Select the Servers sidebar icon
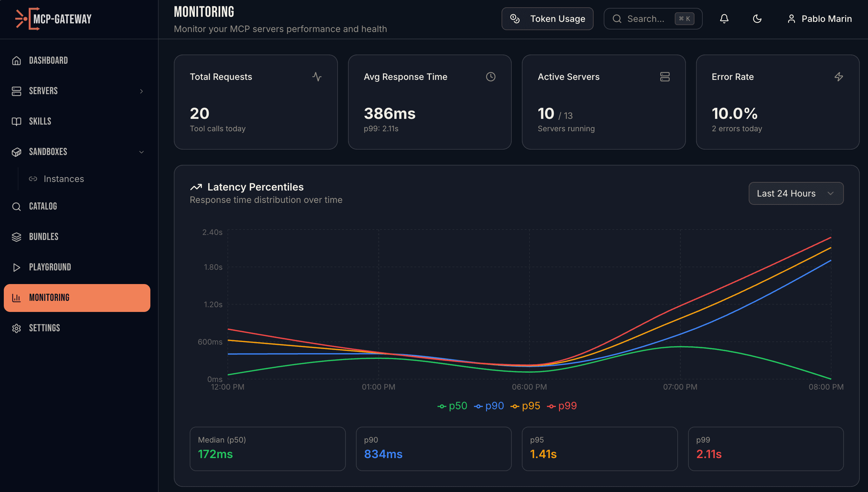 (x=16, y=91)
